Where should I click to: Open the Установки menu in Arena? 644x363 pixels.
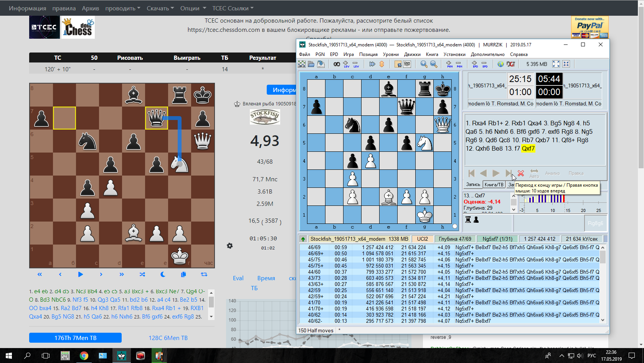(454, 54)
